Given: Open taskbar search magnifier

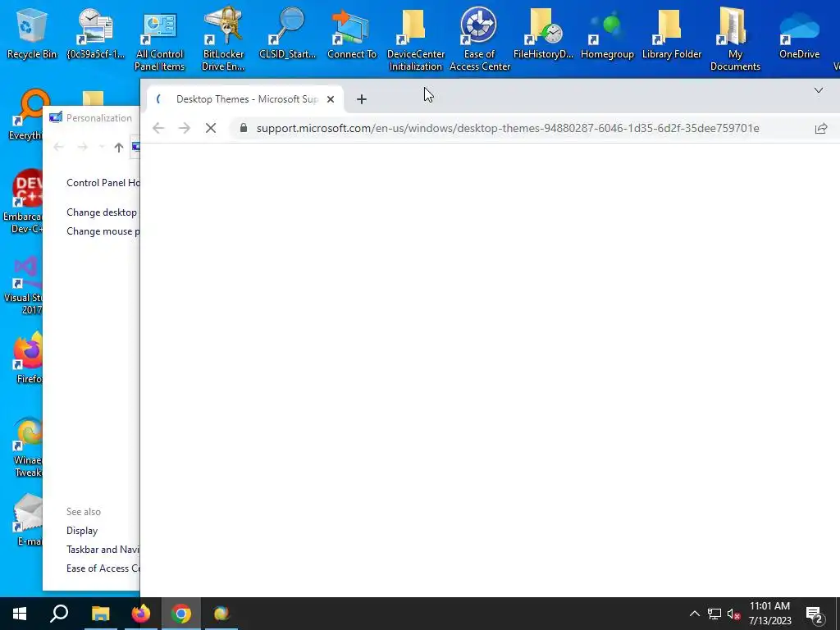Looking at the screenshot, I should pyautogui.click(x=59, y=614).
